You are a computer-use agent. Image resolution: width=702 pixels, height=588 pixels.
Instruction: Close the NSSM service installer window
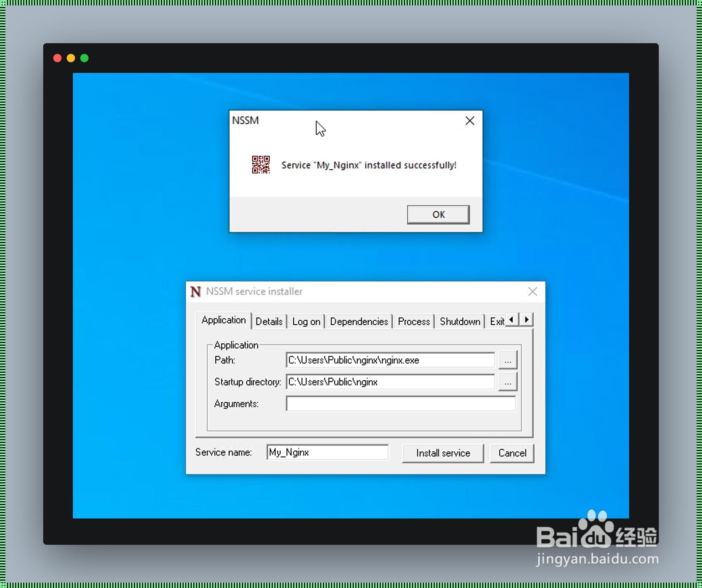(x=533, y=292)
